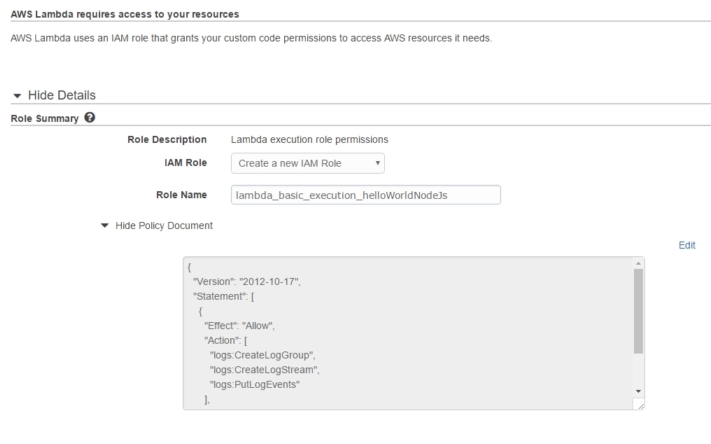Collapse the policy using Hide Policy Document arrow

point(105,225)
